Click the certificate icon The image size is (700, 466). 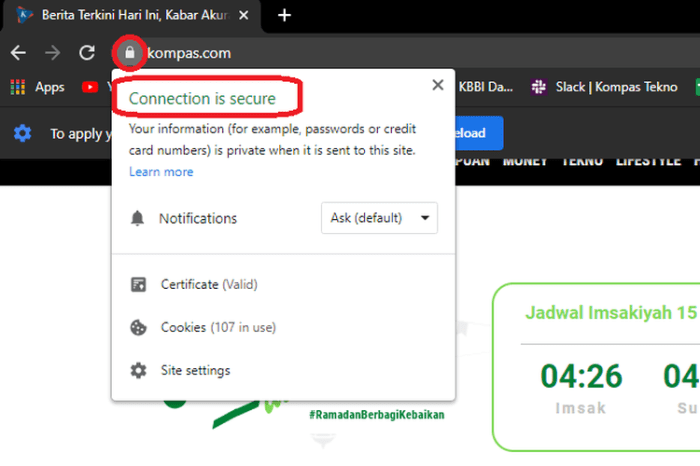pyautogui.click(x=138, y=284)
